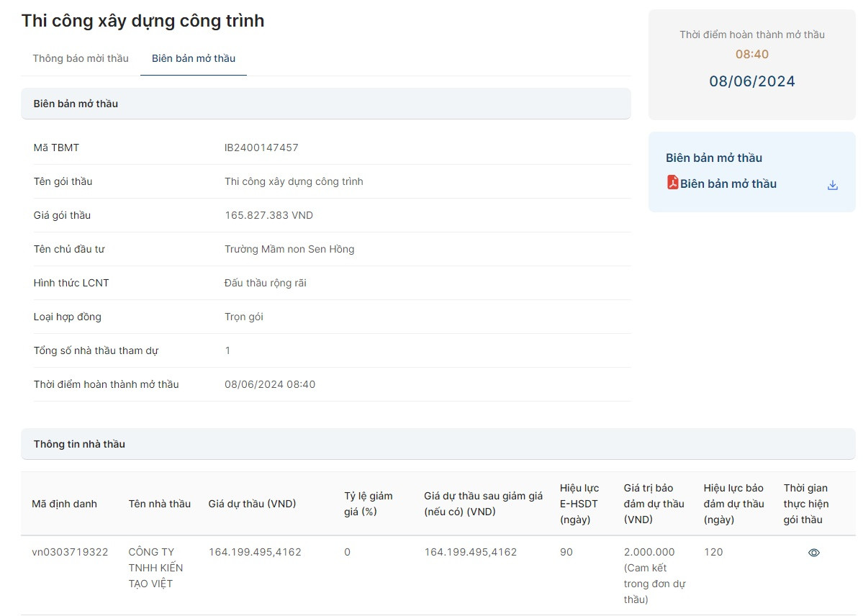
Task: Click the Giá dự thầu (VND) column header
Action: (252, 504)
